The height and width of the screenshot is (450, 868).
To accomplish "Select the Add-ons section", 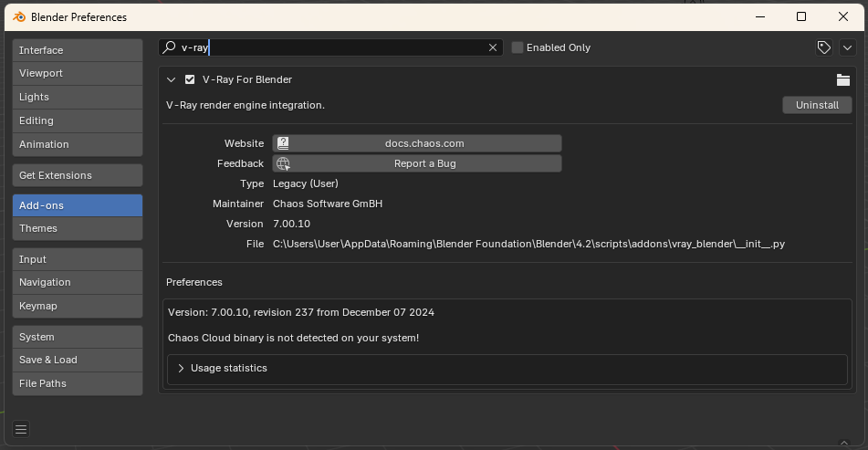I will [x=78, y=205].
